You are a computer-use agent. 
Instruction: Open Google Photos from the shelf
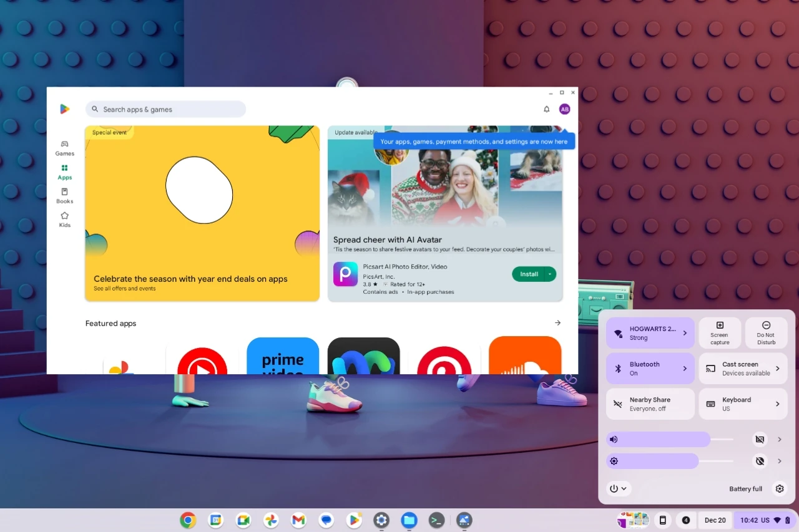click(271, 520)
